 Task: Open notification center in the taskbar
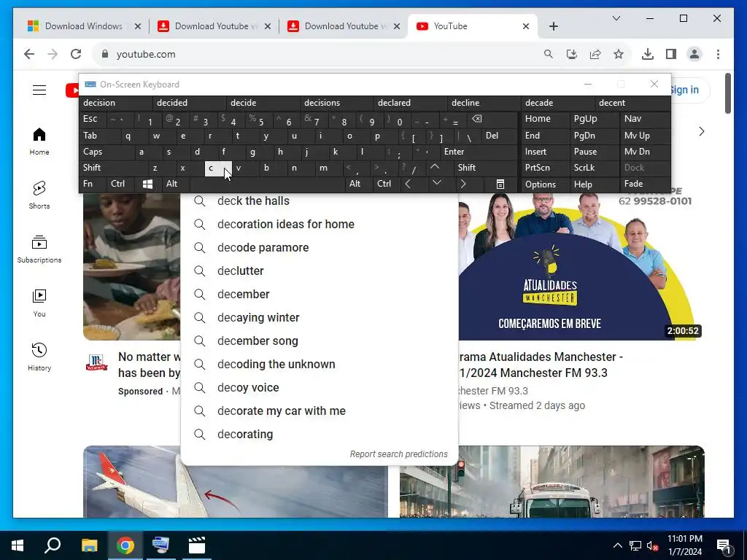(724, 545)
